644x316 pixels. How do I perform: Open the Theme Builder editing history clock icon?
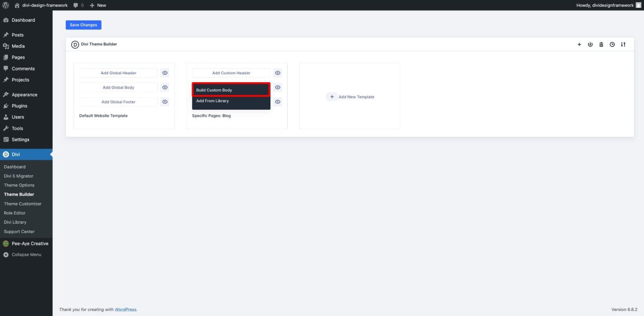point(612,44)
